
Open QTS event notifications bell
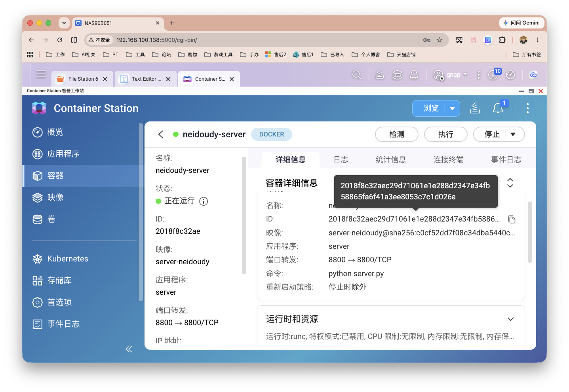coord(414,75)
